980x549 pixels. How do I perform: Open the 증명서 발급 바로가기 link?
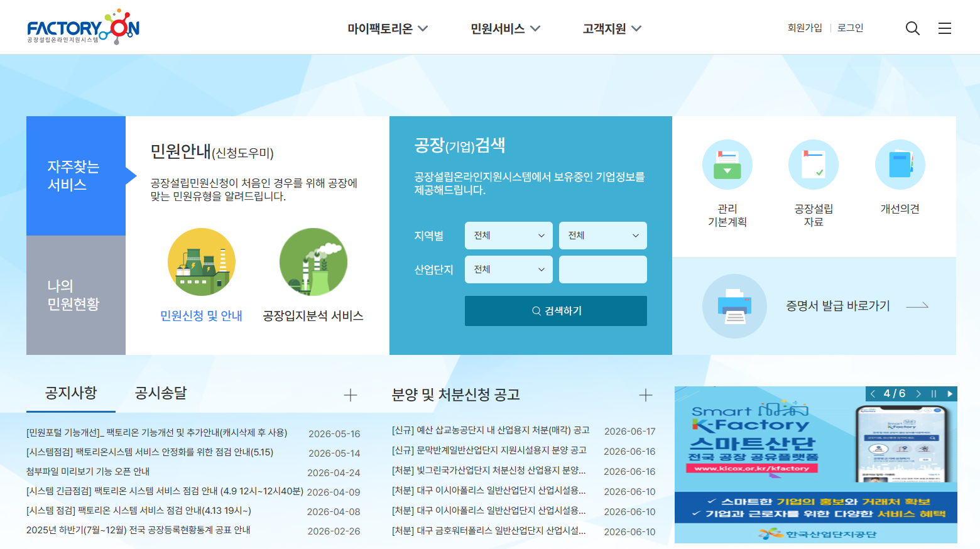[x=838, y=306]
